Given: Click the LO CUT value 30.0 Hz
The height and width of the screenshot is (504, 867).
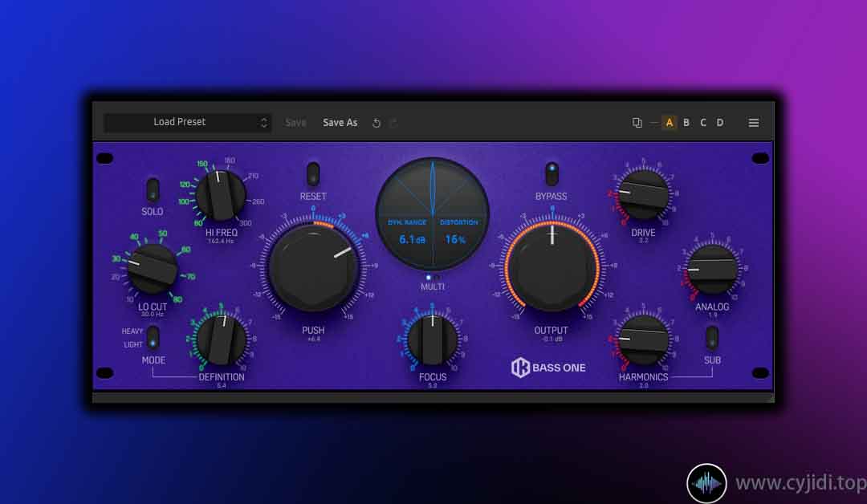Looking at the screenshot, I should (153, 315).
